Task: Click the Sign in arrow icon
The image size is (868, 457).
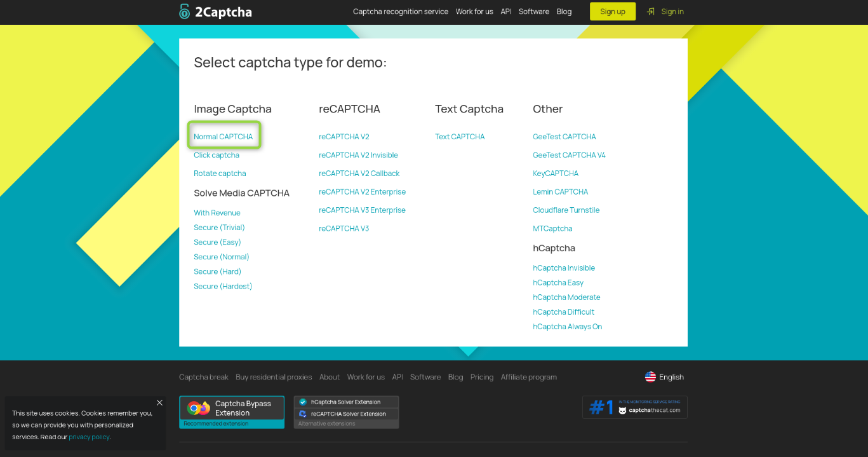Action: 651,11
